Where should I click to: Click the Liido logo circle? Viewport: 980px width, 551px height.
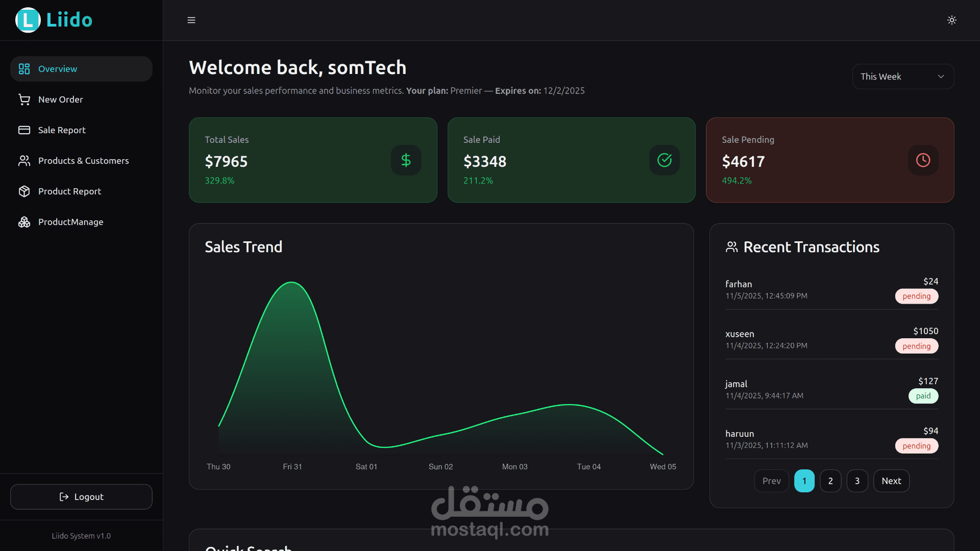[28, 20]
